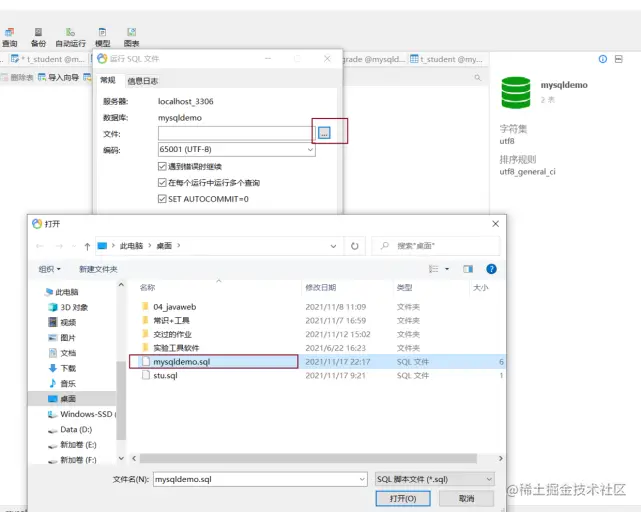Click the back navigation arrow in Open dialog
Image resolution: width=641 pixels, height=512 pixels.
(x=40, y=246)
